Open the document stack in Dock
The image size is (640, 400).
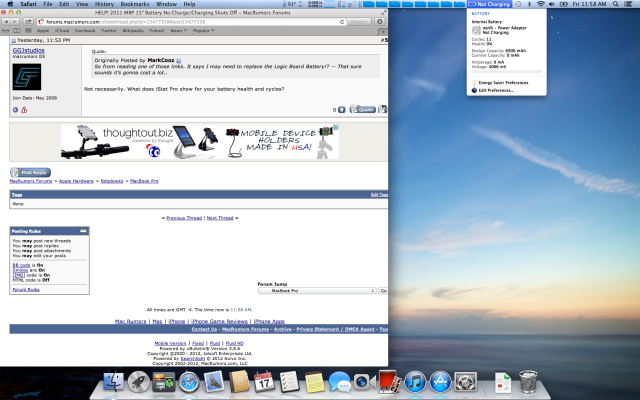tap(503, 382)
